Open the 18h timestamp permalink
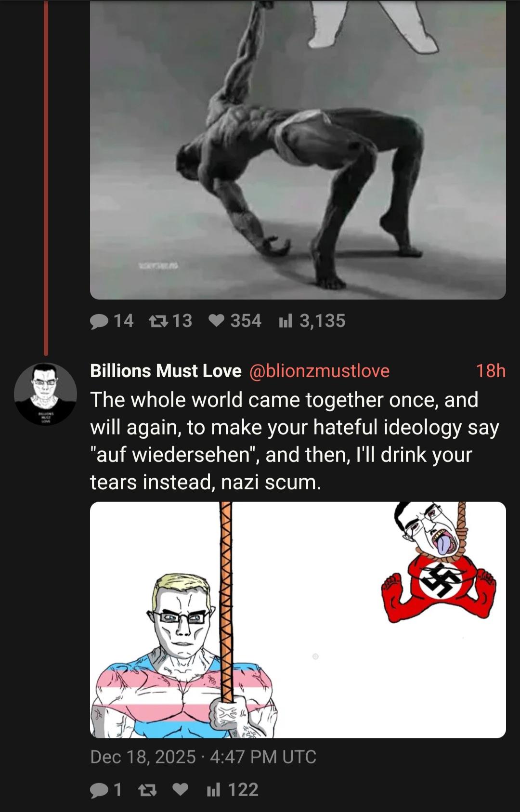The width and height of the screenshot is (520, 812). (x=491, y=371)
